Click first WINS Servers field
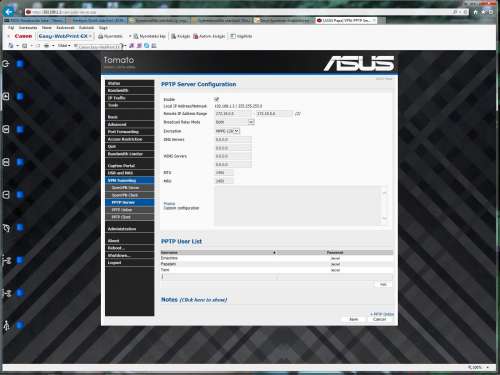Image resolution: width=500 pixels, height=375 pixels. click(x=233, y=156)
